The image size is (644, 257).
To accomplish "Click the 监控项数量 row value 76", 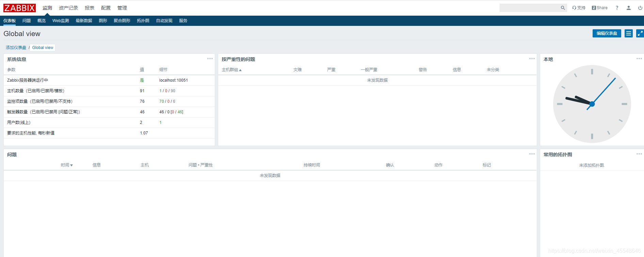I will pyautogui.click(x=142, y=101).
